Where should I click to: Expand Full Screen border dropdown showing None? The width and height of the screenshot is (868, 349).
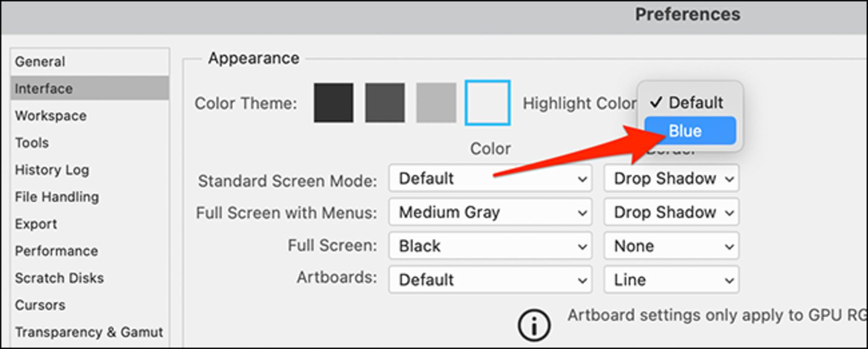671,246
